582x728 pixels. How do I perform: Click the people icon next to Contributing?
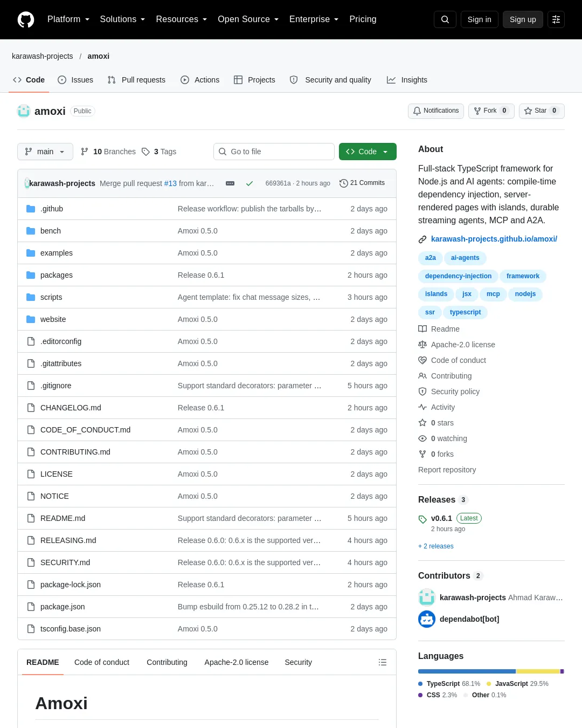[422, 376]
